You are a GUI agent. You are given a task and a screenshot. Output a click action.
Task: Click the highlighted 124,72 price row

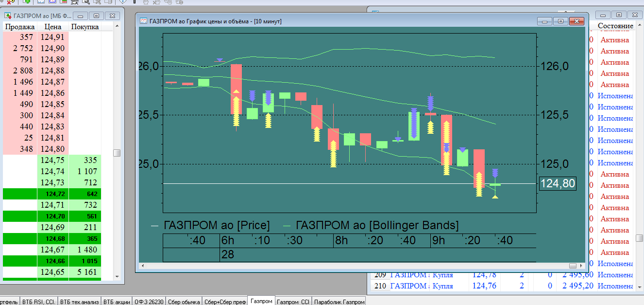[52, 194]
